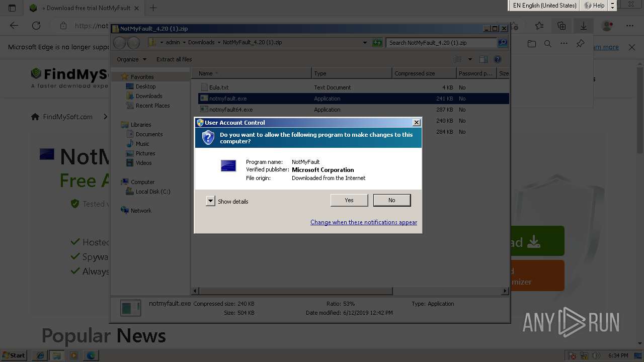Click Explorer Back navigation button

click(x=120, y=43)
